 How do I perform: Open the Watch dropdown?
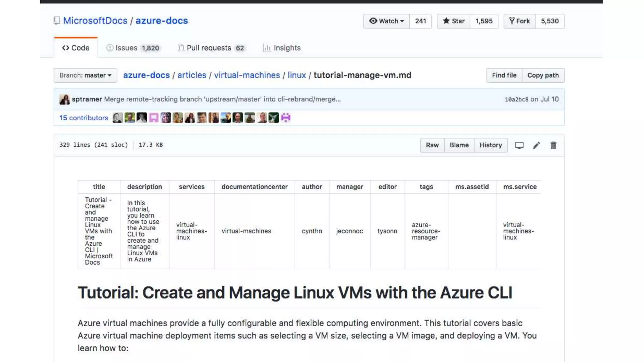pyautogui.click(x=386, y=21)
